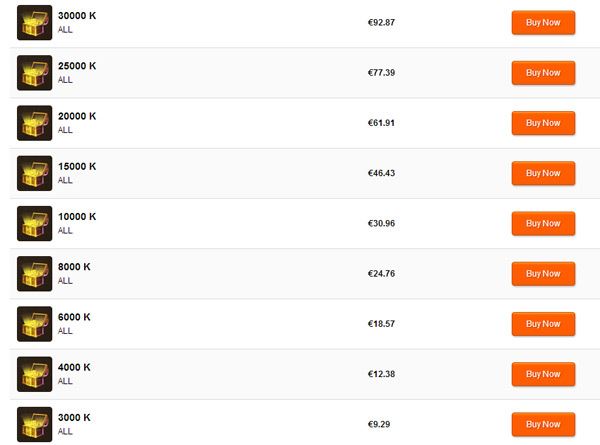Viewport: 600px width, 445px height.
Task: Click the treasure chest icon for 25000 K
Action: pyautogui.click(x=34, y=73)
